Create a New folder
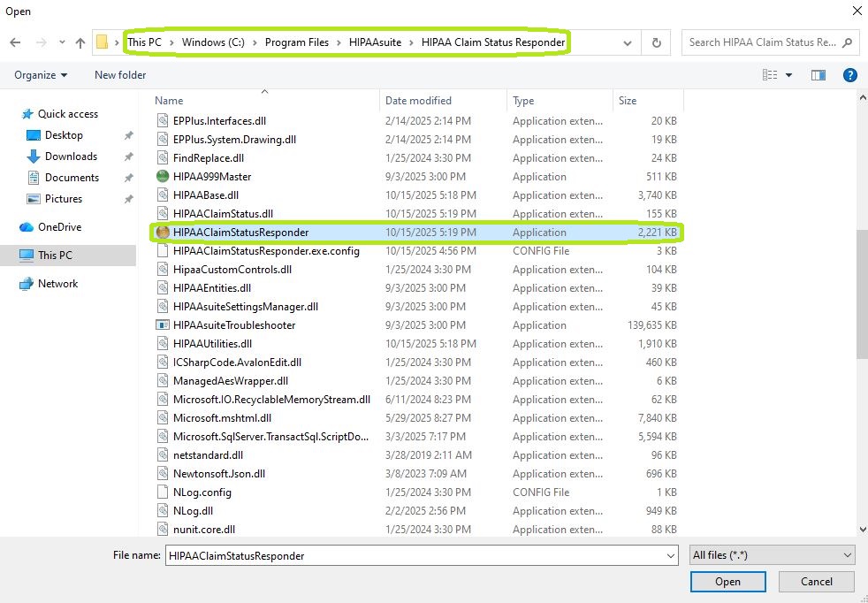Image resolution: width=868 pixels, height=603 pixels. pos(120,75)
